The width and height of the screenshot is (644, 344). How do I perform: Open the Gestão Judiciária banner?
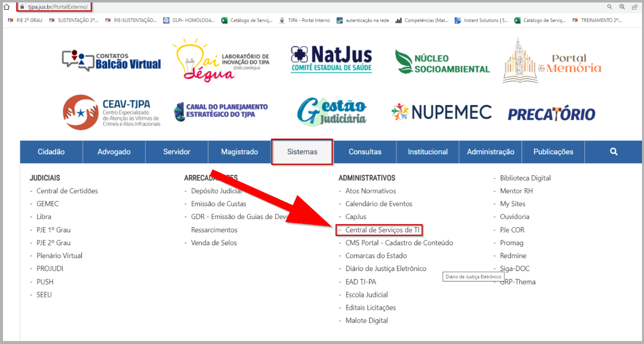[x=332, y=111]
